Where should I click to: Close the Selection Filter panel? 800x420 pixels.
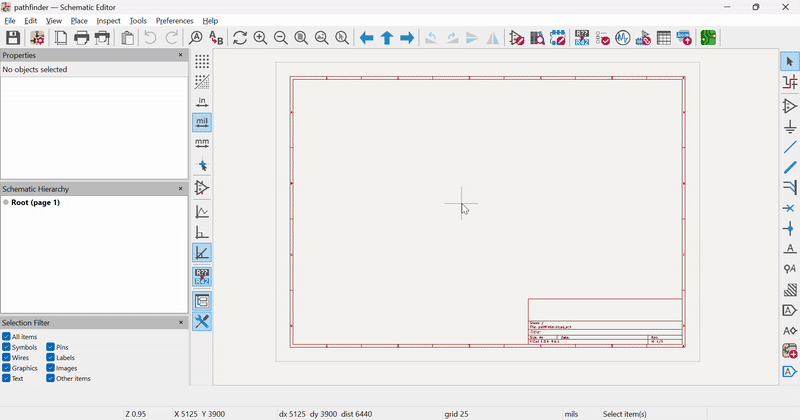(x=181, y=323)
